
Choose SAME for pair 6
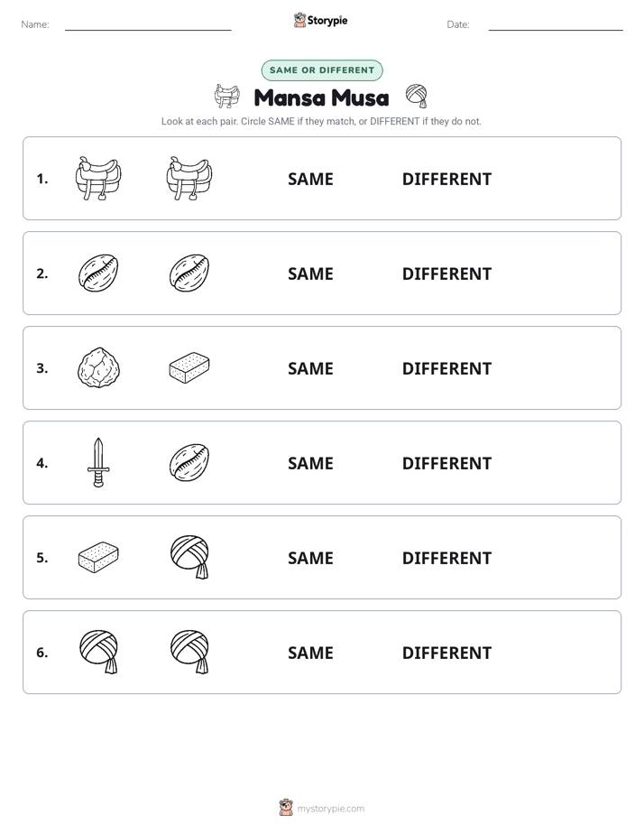coord(310,653)
